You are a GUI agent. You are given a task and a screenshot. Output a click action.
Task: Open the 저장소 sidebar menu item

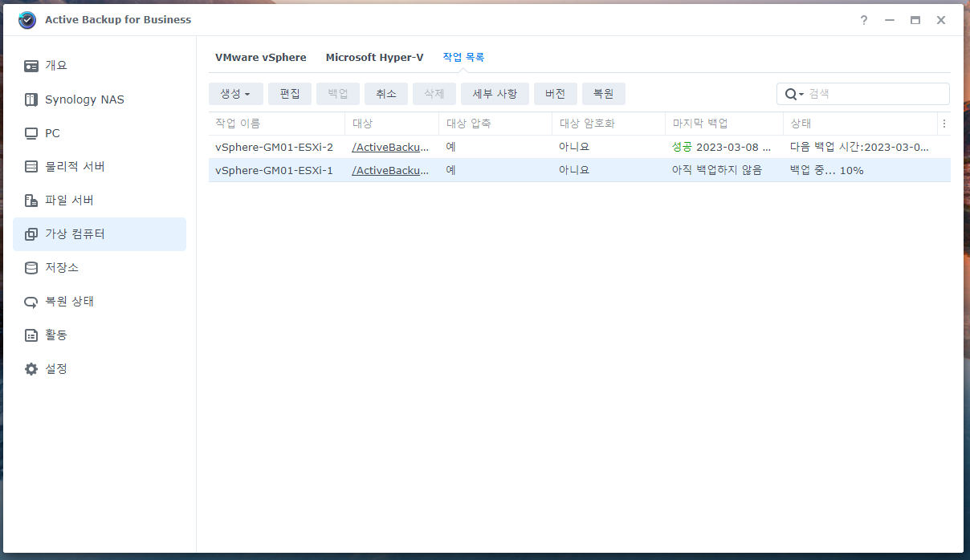(100, 268)
